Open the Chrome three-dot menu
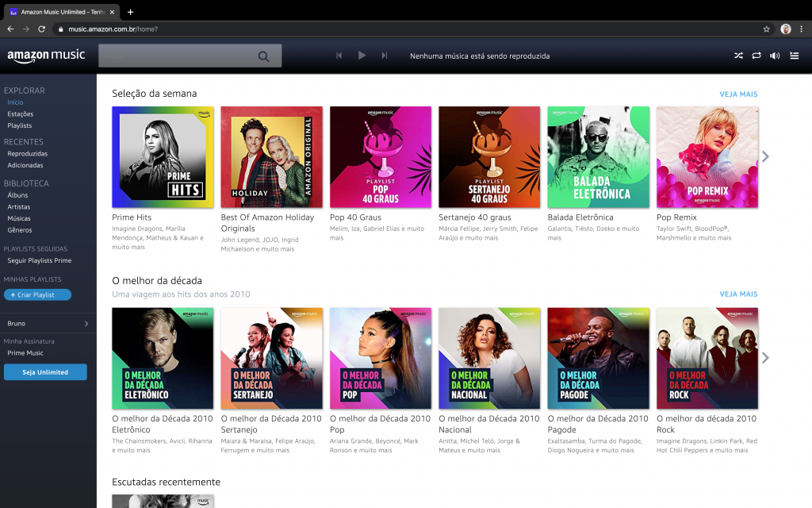The image size is (812, 508). (802, 29)
